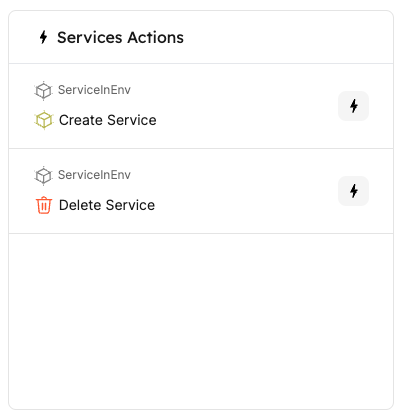This screenshot has height=420, width=402.
Task: Click the word Delete in Delete Service row
Action: [80, 205]
